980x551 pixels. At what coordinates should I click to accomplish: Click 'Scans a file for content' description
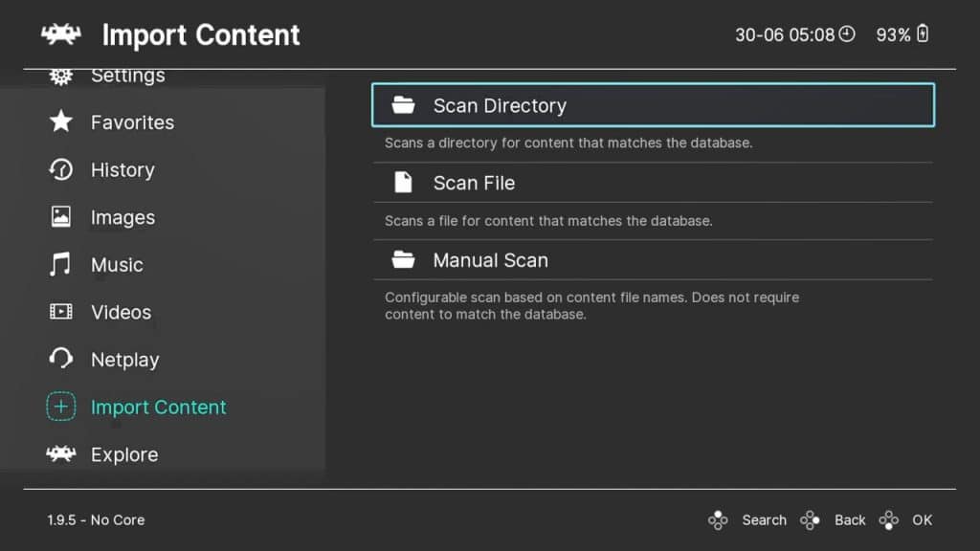click(548, 221)
